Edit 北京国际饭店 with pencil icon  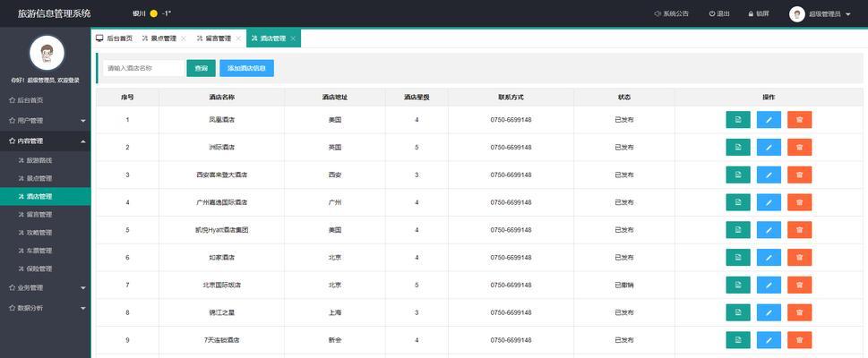tap(769, 285)
